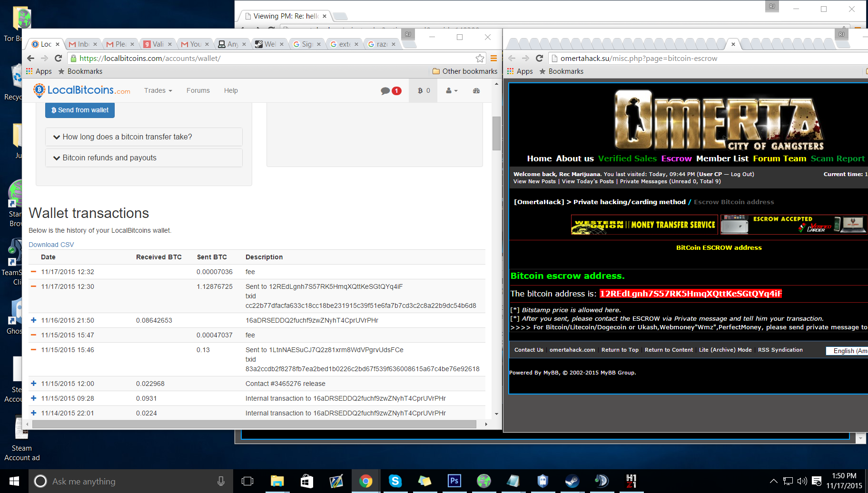Click the LocalBitcoins.com logo
The image size is (868, 493).
82,90
